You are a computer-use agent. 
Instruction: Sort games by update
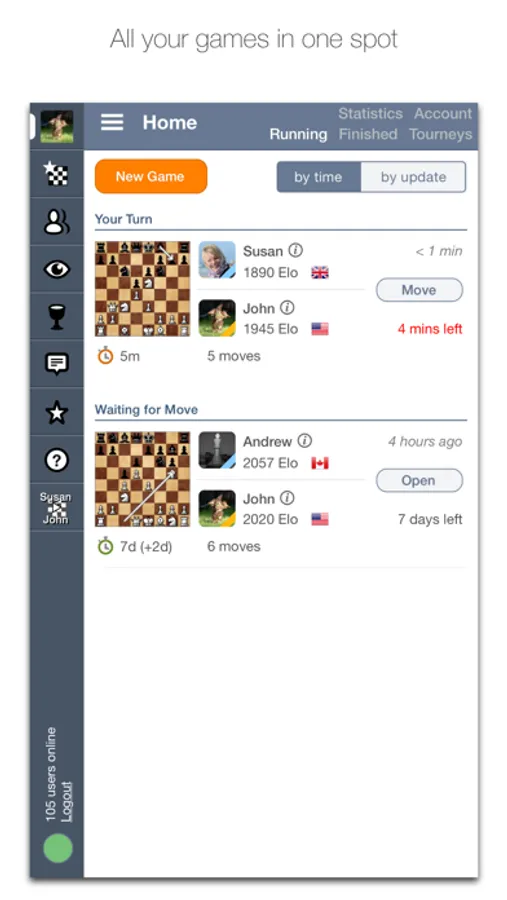coord(413,177)
